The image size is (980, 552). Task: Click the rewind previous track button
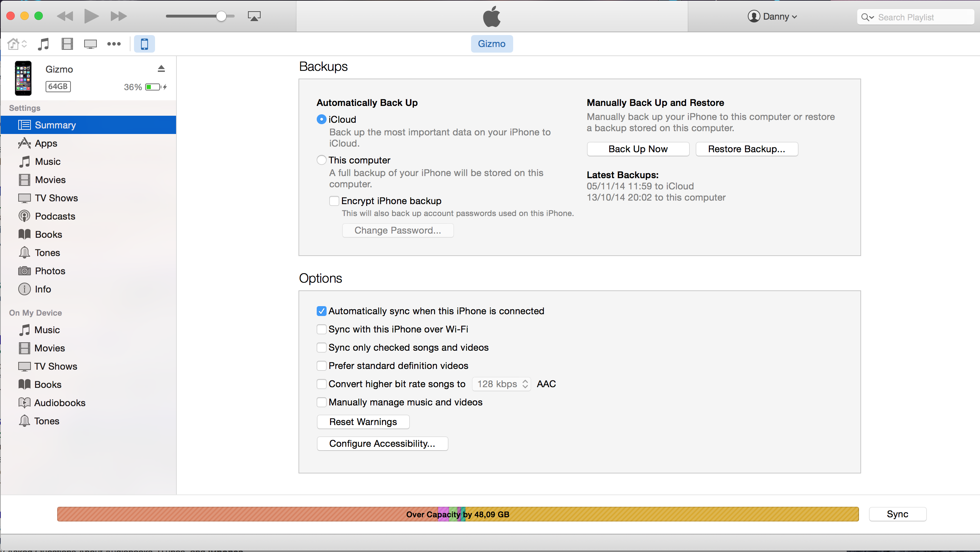click(x=65, y=16)
